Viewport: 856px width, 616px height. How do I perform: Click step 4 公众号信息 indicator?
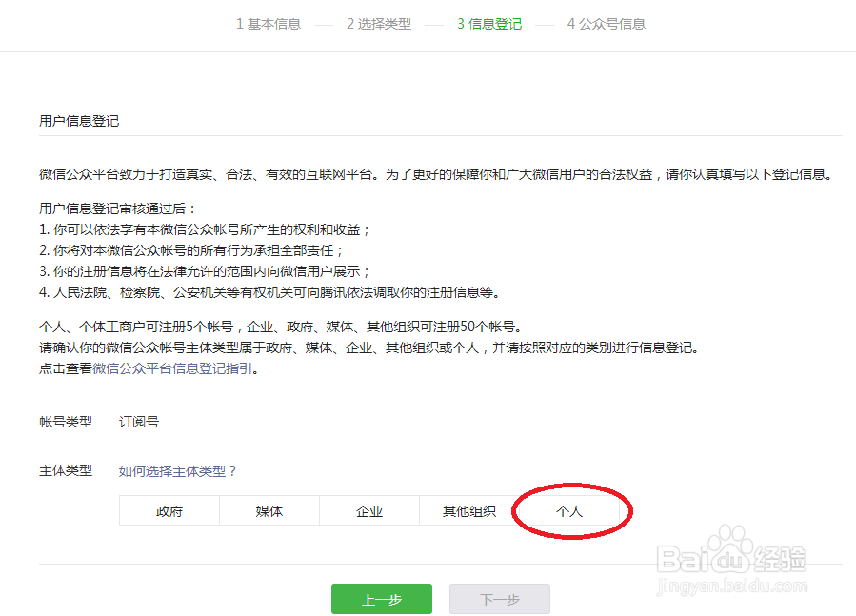[606, 25]
